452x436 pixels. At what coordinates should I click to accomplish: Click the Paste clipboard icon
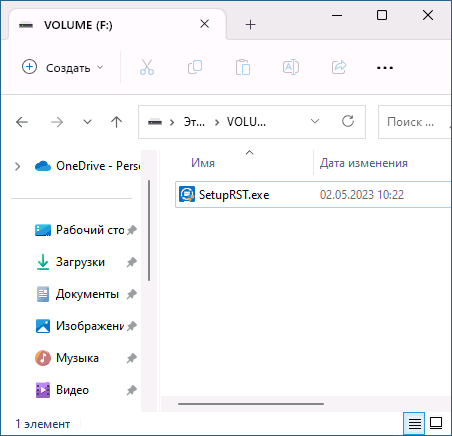click(x=243, y=67)
